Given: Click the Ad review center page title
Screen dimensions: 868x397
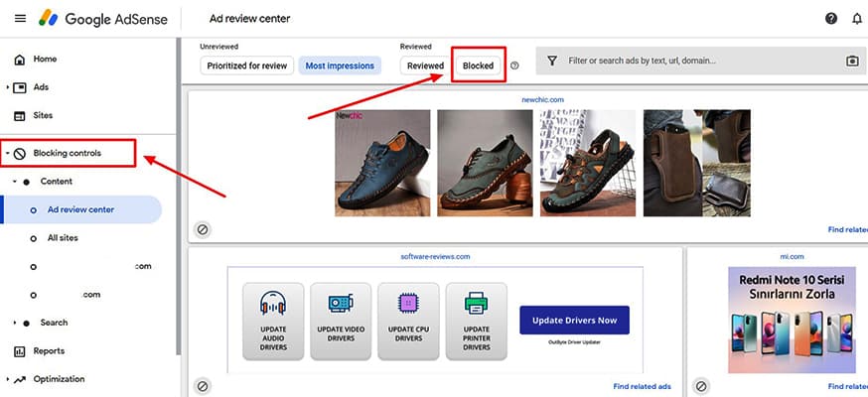Looking at the screenshot, I should pyautogui.click(x=249, y=18).
